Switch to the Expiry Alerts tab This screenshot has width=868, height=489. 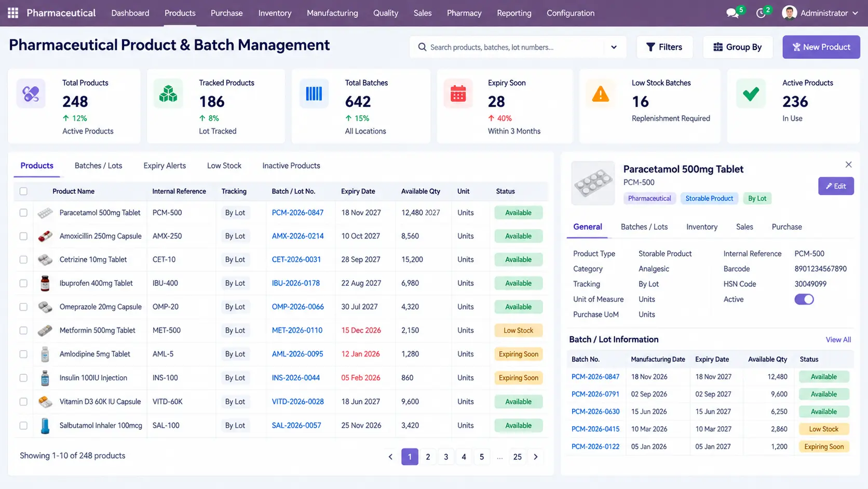[165, 166]
